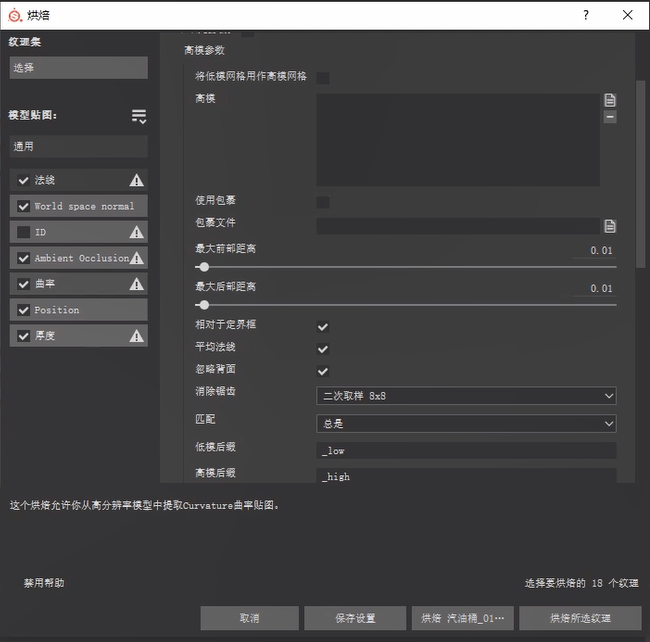The width and height of the screenshot is (650, 642).
Task: Click the 取消 button
Action: click(249, 618)
